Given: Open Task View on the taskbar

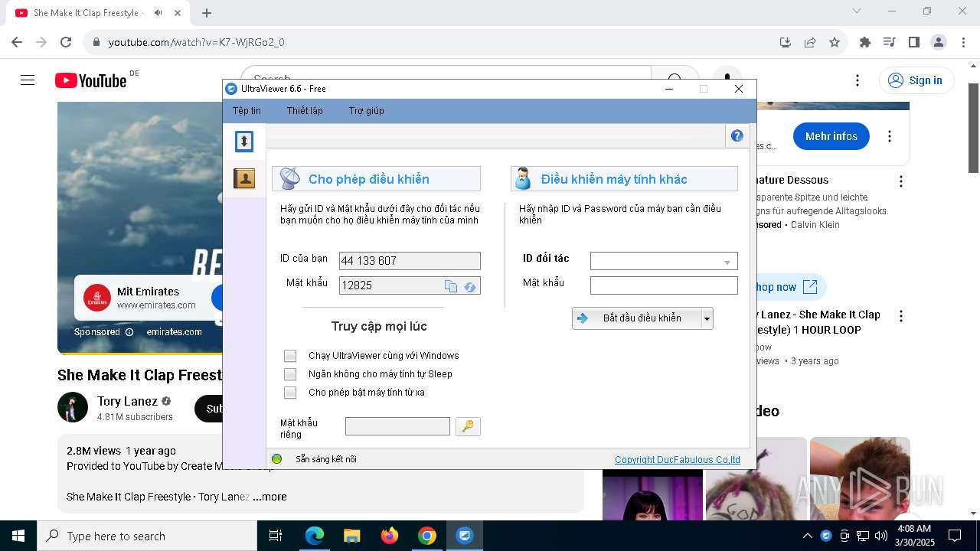Looking at the screenshot, I should (276, 536).
